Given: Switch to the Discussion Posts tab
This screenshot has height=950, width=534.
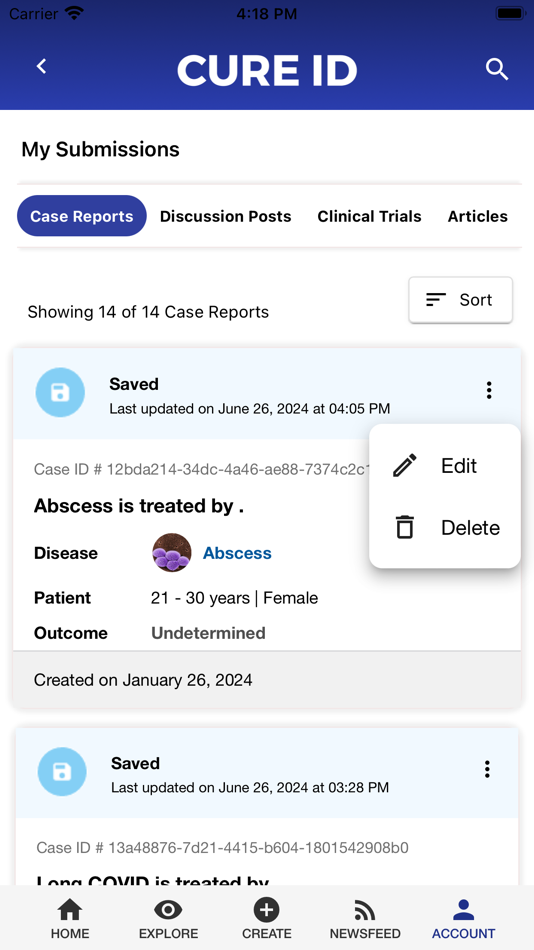Looking at the screenshot, I should click(x=225, y=216).
